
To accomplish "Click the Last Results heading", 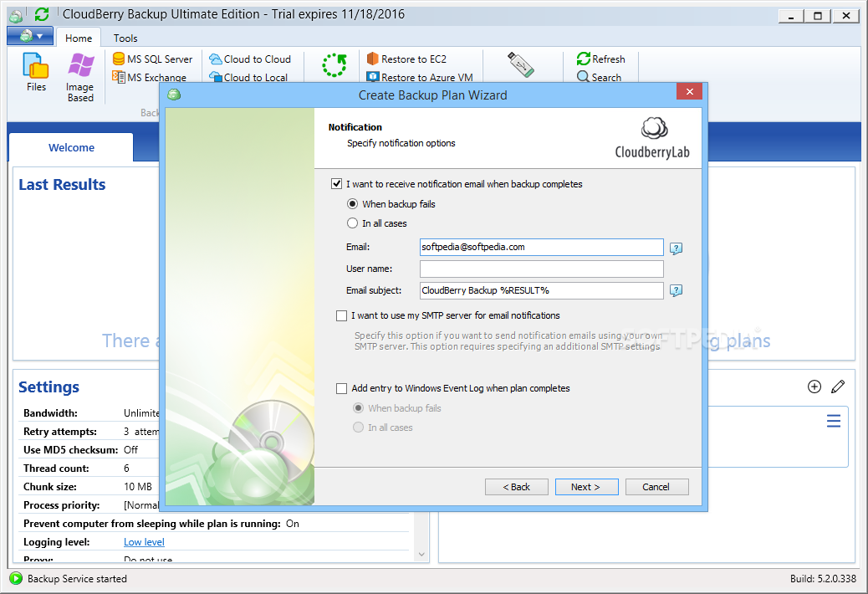I will tap(62, 184).
